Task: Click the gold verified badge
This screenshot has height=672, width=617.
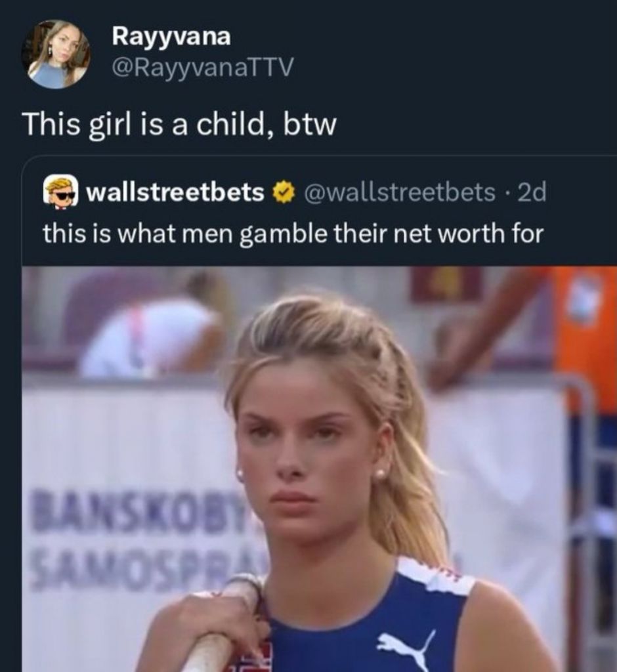Action: point(282,192)
